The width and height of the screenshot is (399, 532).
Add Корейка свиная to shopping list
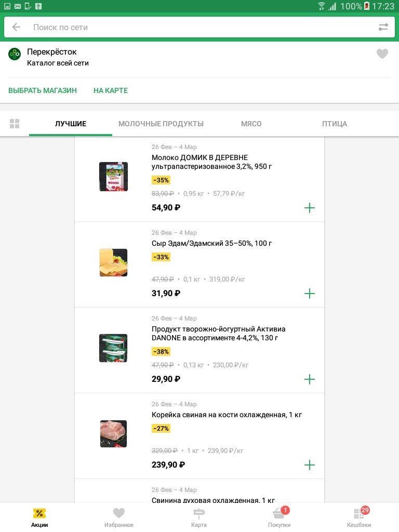(x=310, y=465)
